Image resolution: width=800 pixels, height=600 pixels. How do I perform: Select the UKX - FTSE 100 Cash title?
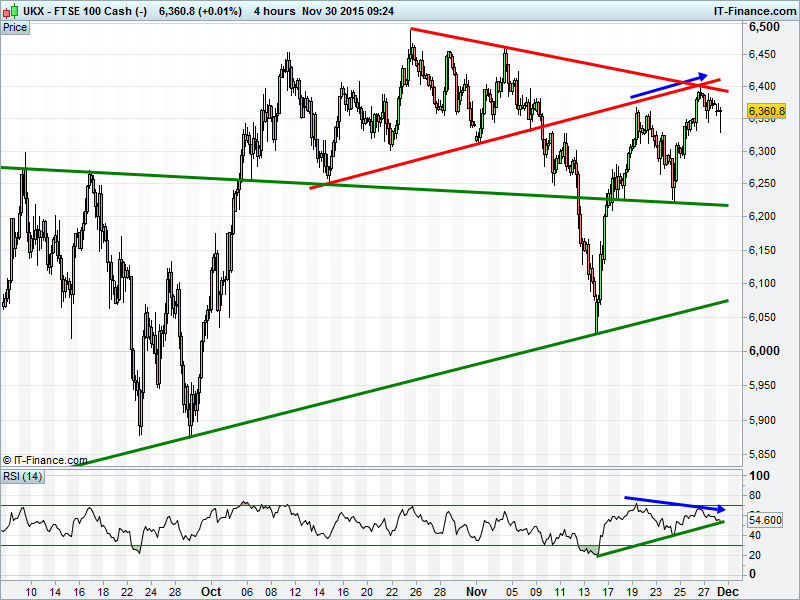(85, 11)
